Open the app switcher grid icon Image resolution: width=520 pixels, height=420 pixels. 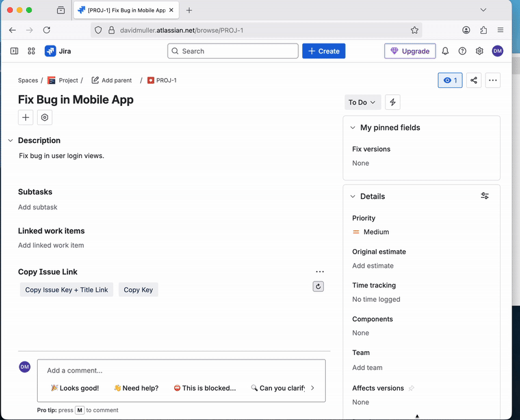31,51
